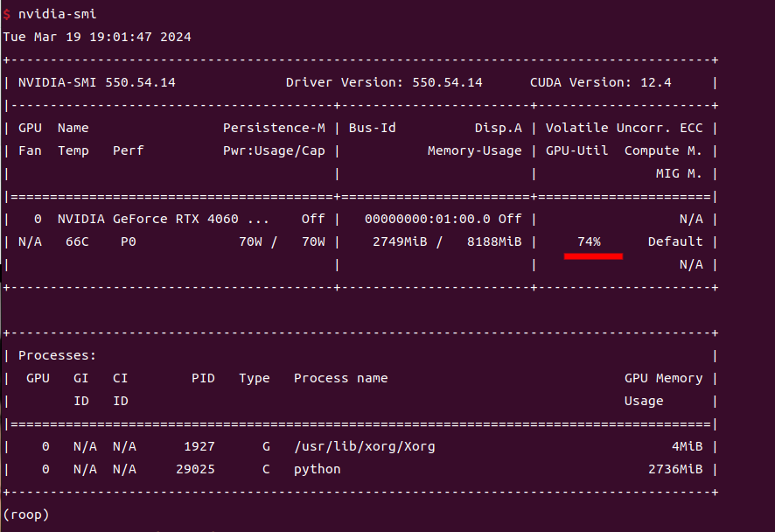Select the timestamp Tue Mar 19 19:01:47 2024
Viewport: 775px width, 532px height.
(97, 37)
